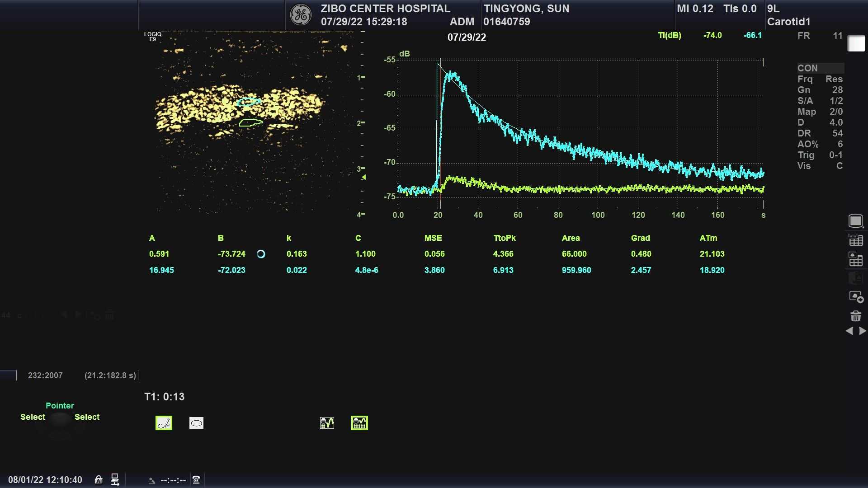Select the freehand ROI drawing tool

[164, 423]
